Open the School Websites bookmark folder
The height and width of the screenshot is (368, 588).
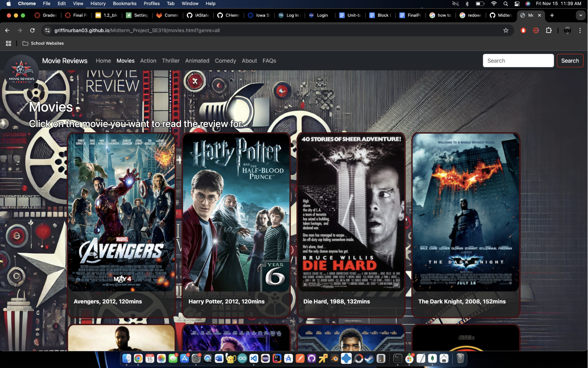coord(43,43)
